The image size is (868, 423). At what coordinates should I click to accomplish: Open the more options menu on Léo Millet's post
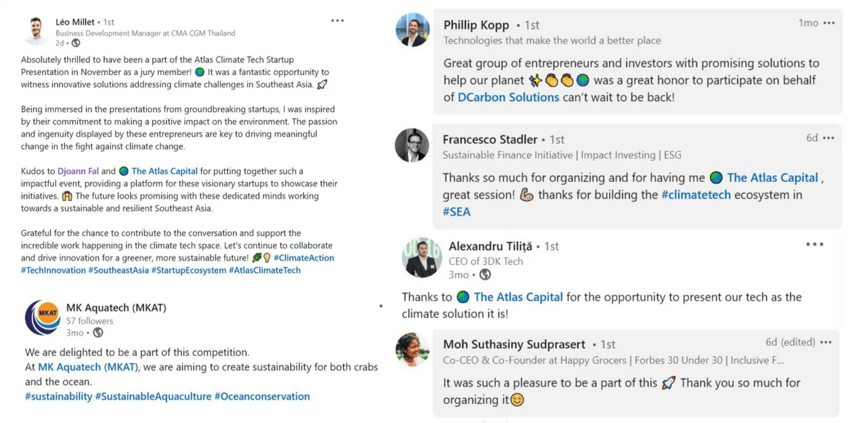[x=337, y=21]
